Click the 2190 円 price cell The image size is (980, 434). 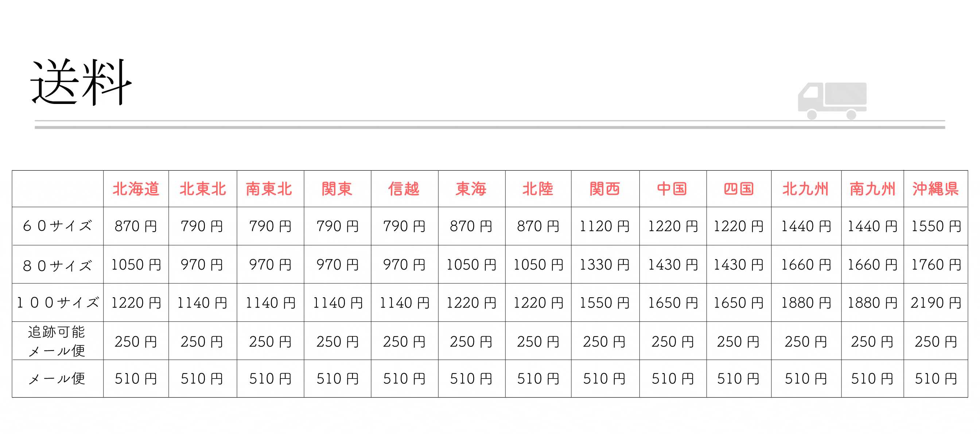[936, 303]
